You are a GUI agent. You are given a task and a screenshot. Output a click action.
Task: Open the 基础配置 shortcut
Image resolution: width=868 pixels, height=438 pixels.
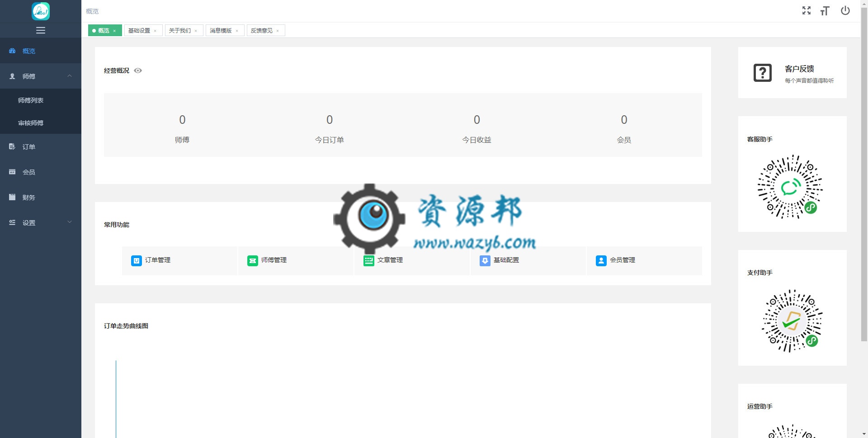[528, 260]
